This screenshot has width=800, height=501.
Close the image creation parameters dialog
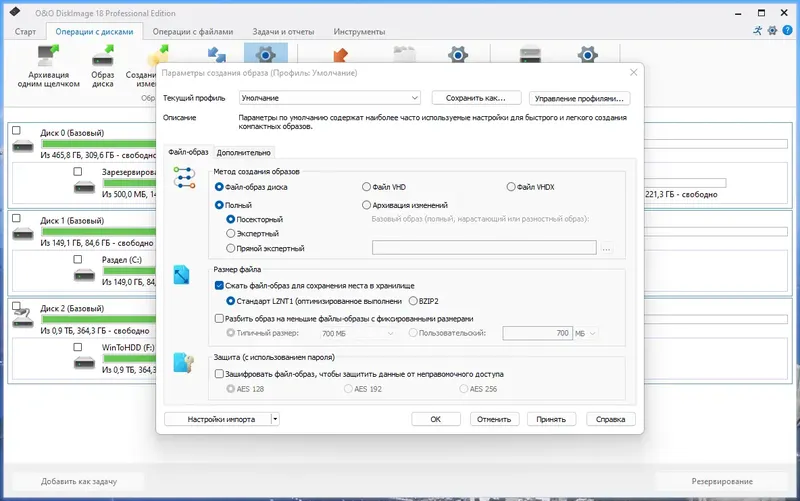[x=633, y=72]
